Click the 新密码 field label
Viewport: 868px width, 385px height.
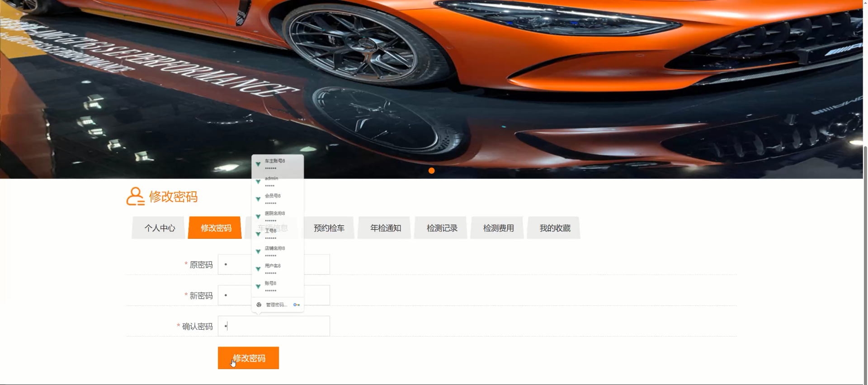201,295
